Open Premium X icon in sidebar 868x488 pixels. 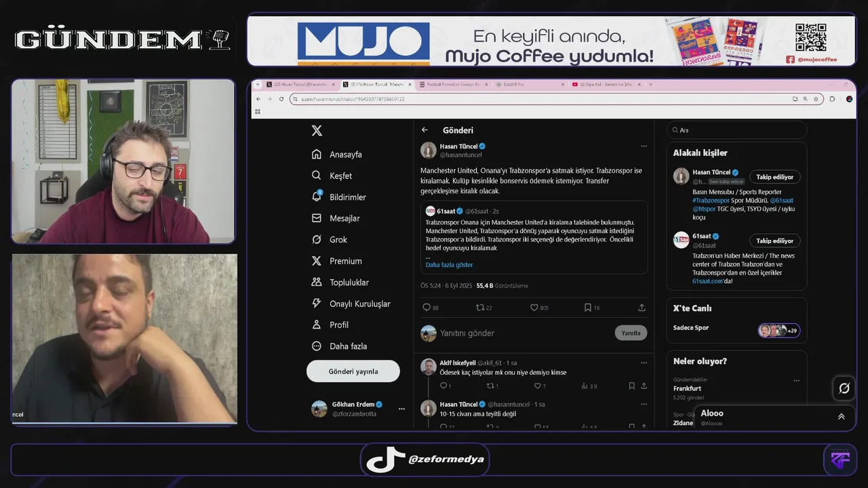pos(317,261)
